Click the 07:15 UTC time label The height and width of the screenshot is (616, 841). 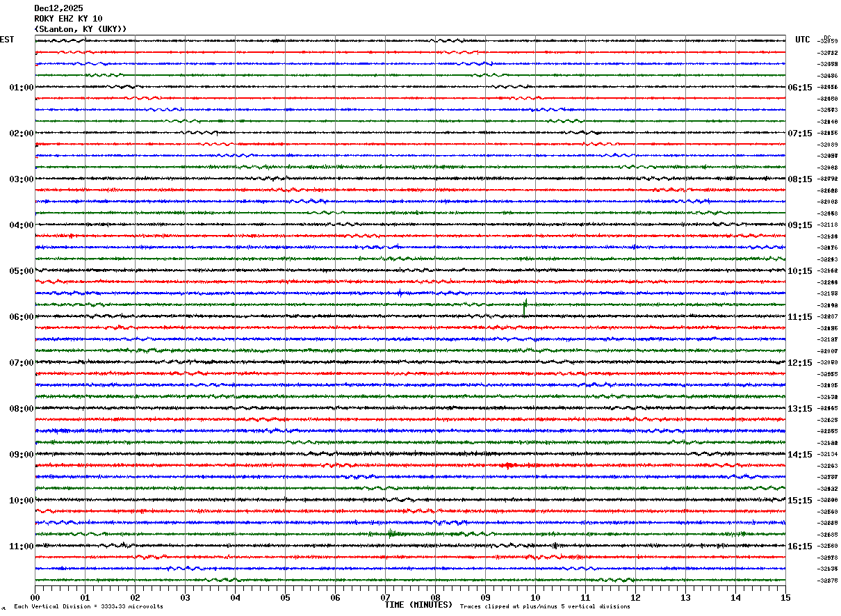click(799, 133)
